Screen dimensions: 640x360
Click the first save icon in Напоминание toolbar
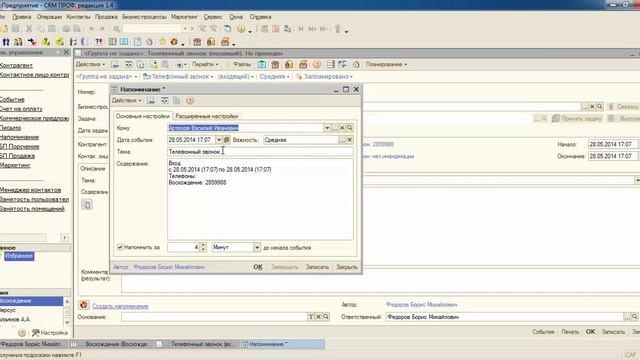coord(151,100)
